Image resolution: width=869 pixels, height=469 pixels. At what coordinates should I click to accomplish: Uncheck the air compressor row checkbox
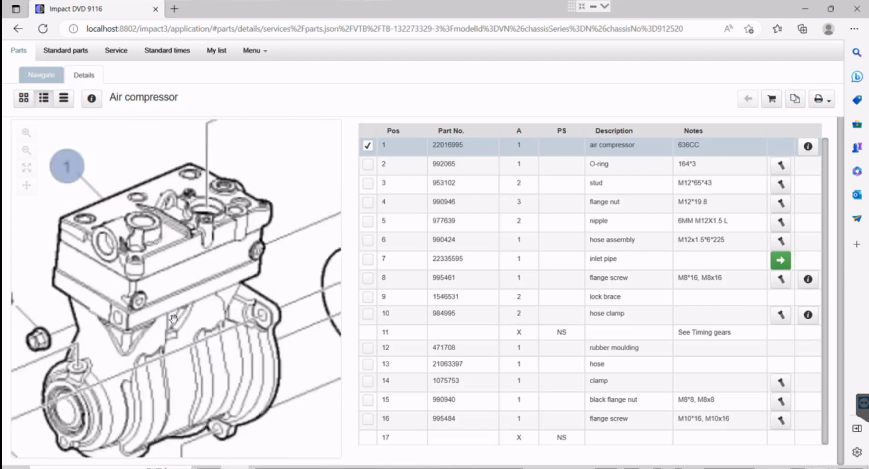[x=368, y=146]
